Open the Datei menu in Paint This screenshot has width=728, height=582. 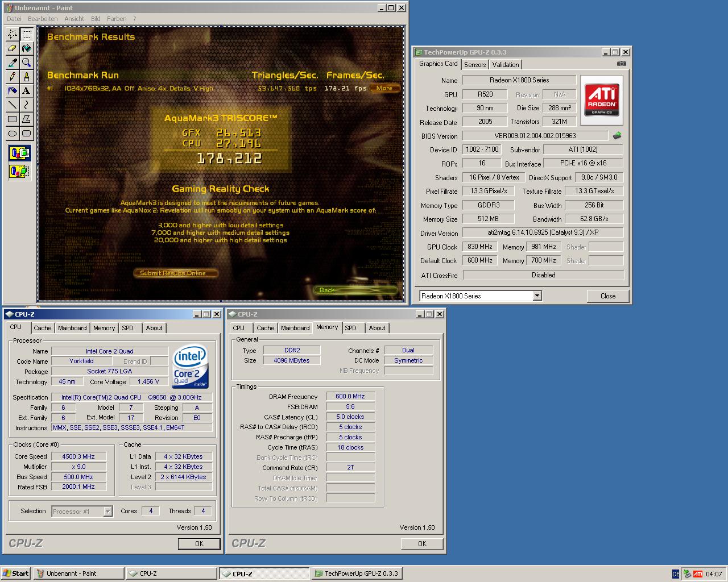click(14, 19)
